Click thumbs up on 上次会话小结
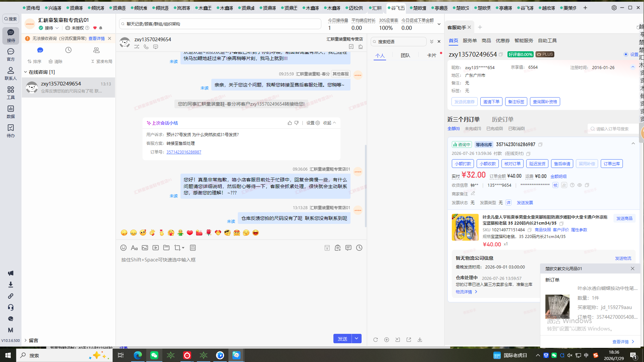 (290, 123)
